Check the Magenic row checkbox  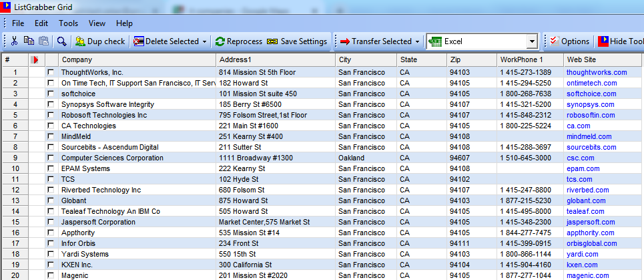click(51, 275)
